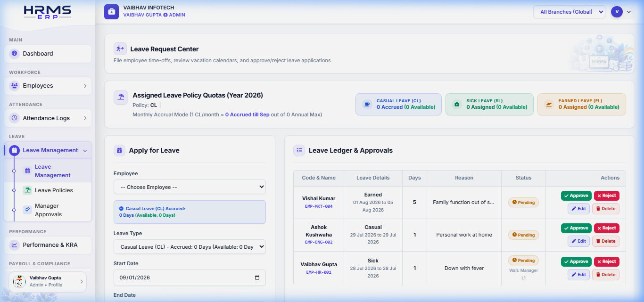Click the Dashboard gauge icon
The image size is (644, 302).
(x=14, y=53)
